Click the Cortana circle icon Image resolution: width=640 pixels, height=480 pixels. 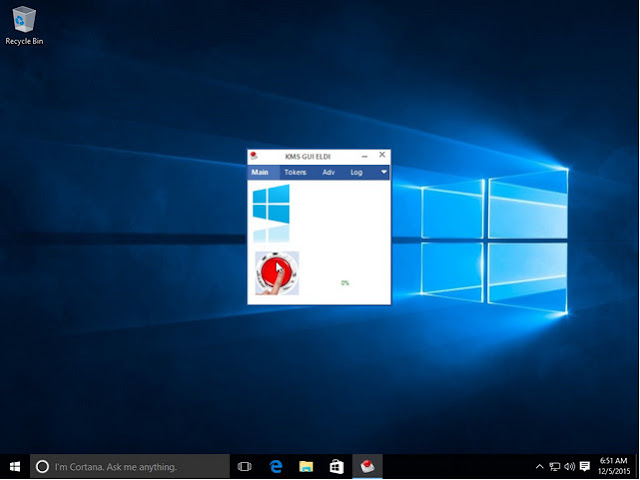click(42, 467)
